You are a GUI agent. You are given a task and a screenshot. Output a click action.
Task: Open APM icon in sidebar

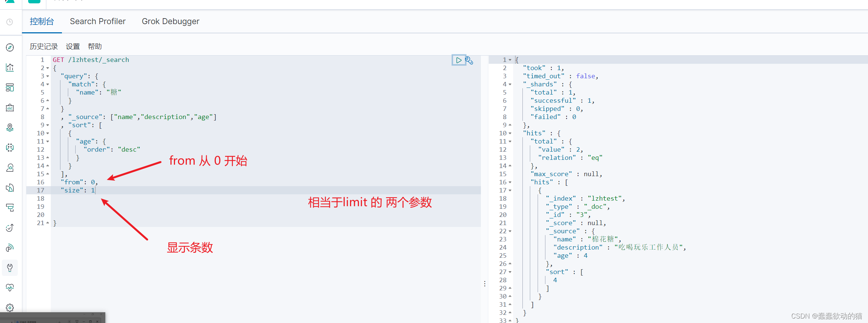tap(10, 208)
